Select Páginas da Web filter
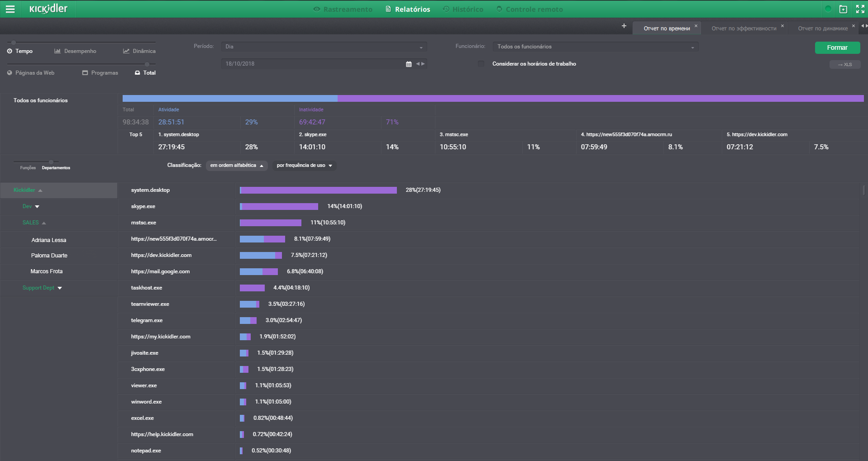Viewport: 868px width, 461px height. tap(31, 73)
